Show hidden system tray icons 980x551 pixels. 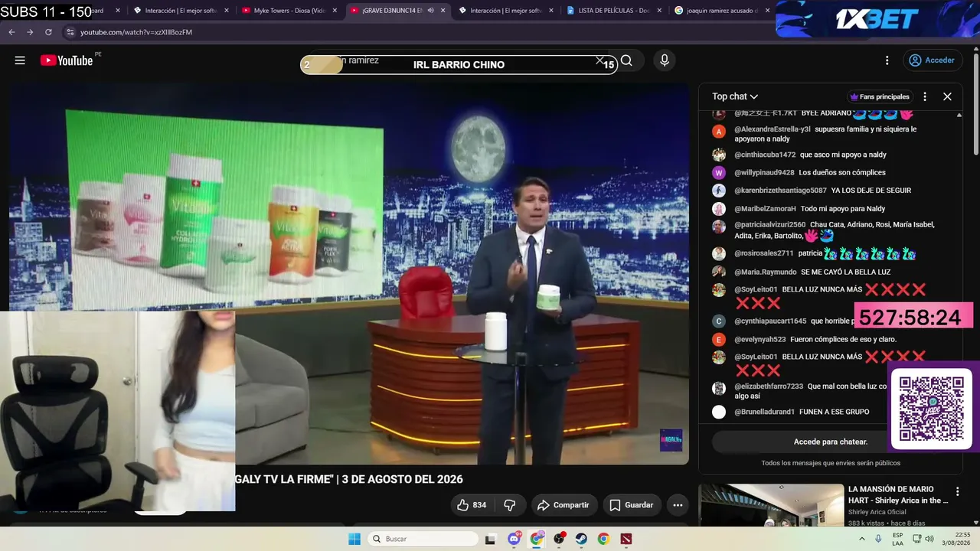click(862, 539)
